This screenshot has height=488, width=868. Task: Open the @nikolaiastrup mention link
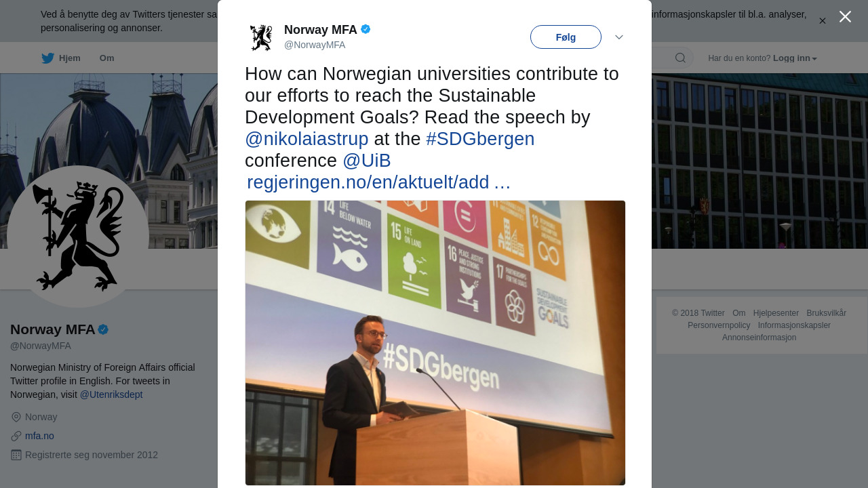pyautogui.click(x=307, y=139)
